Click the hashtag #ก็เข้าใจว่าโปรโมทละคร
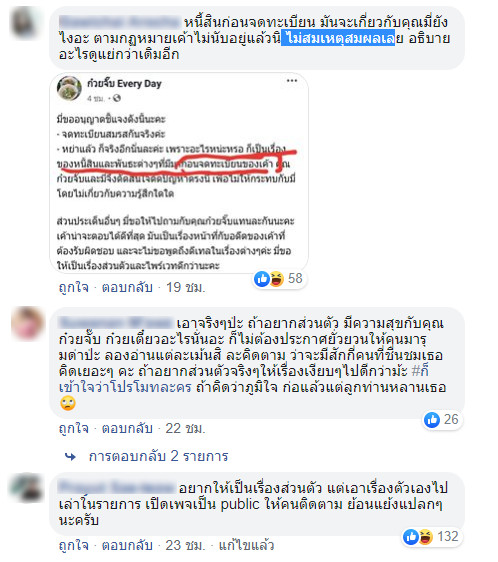This screenshot has height=562, width=498. coord(244,379)
